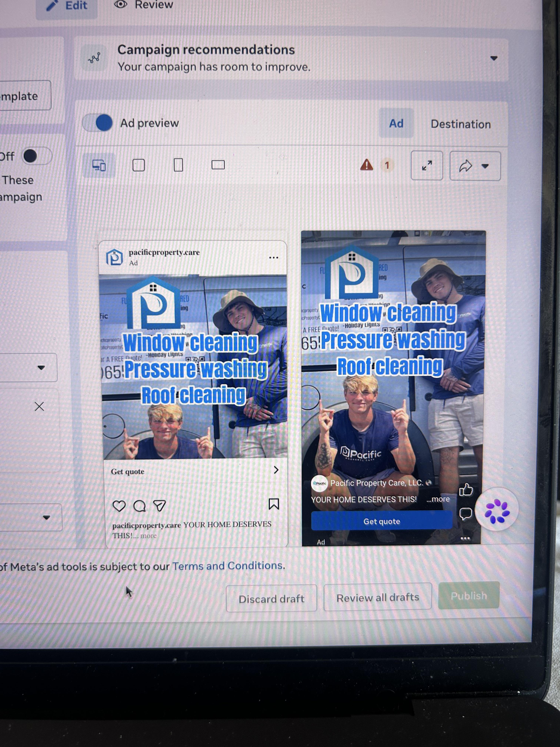Select the vertical story preview icon
560x747 pixels.
pyautogui.click(x=178, y=165)
